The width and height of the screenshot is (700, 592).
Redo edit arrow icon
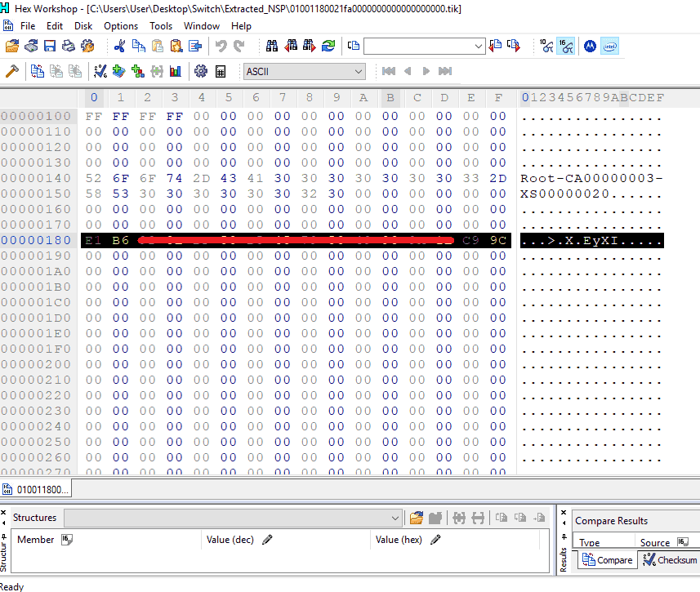click(x=240, y=46)
